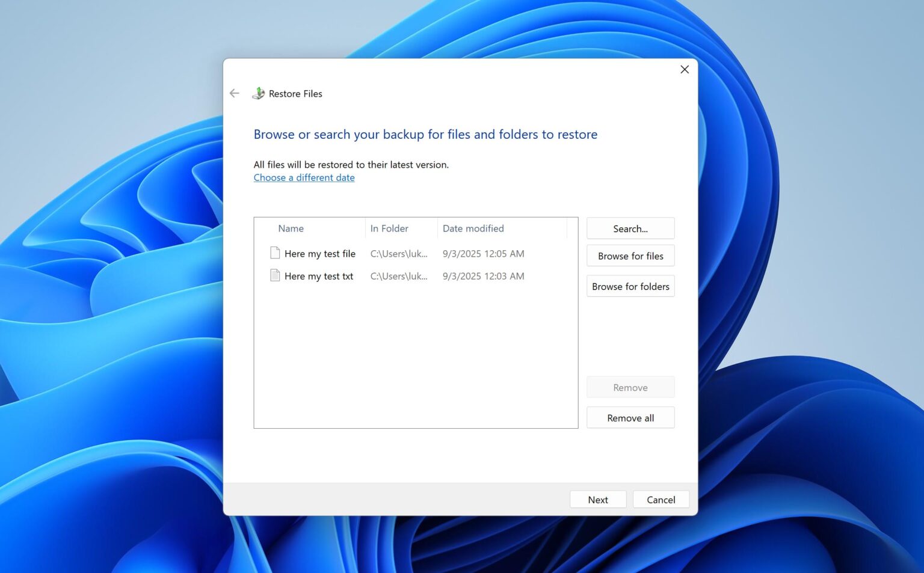Click the document icon beside Here my test file

[x=274, y=253]
